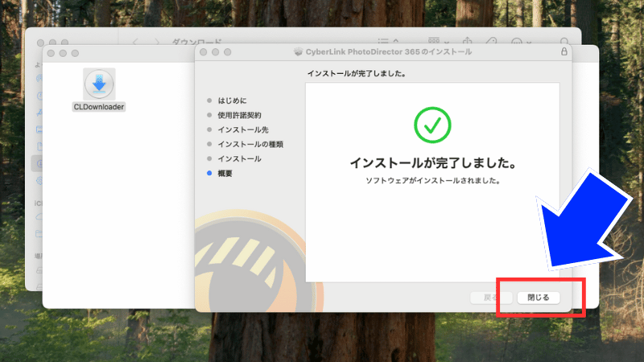Click the はじめに step in installer sidebar
644x362 pixels.
[x=232, y=101]
